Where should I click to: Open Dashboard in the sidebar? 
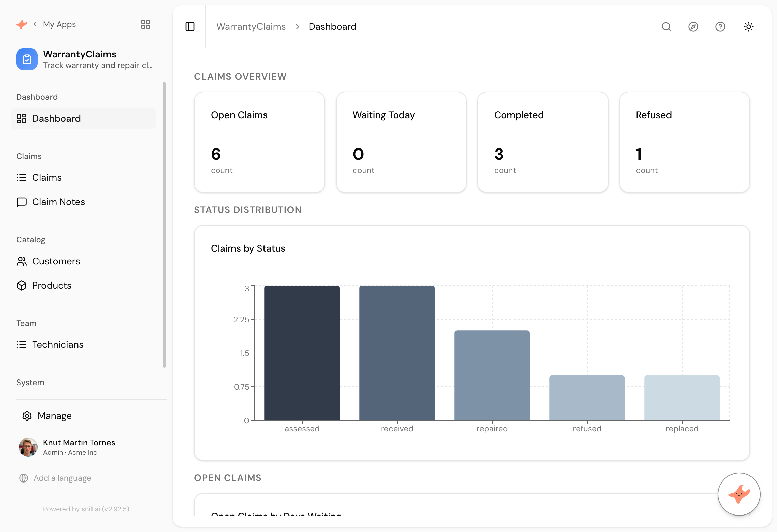point(84,119)
